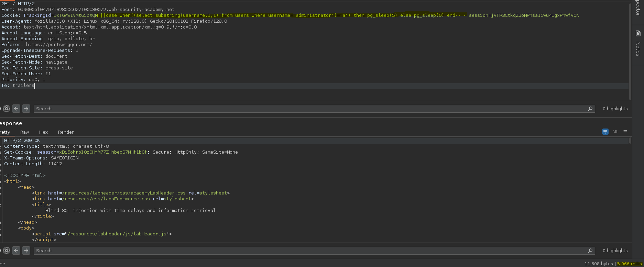
Task: Click the User-Agent header line
Action: (x=114, y=21)
